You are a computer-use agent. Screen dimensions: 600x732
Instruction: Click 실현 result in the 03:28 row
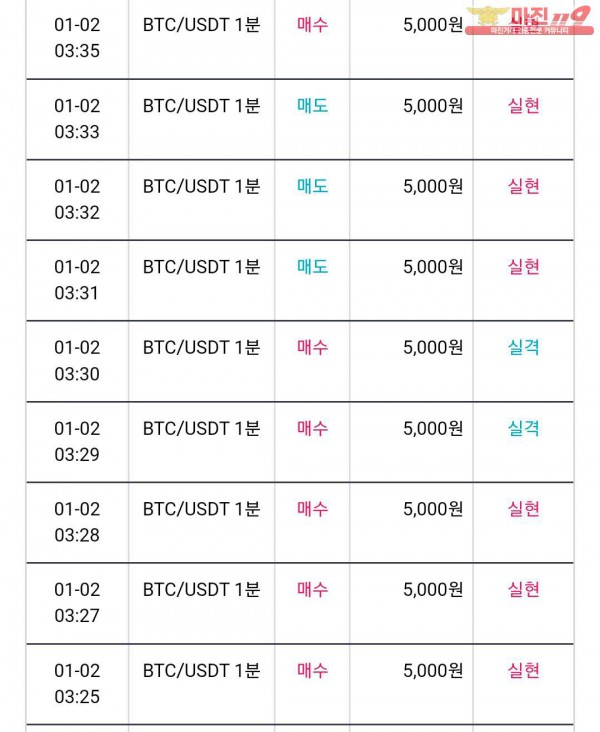[x=523, y=509]
